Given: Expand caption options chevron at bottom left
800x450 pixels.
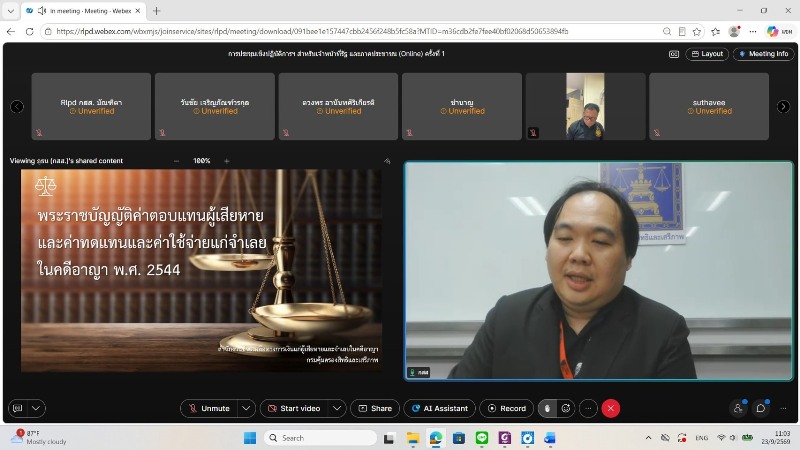Looking at the screenshot, I should point(36,408).
